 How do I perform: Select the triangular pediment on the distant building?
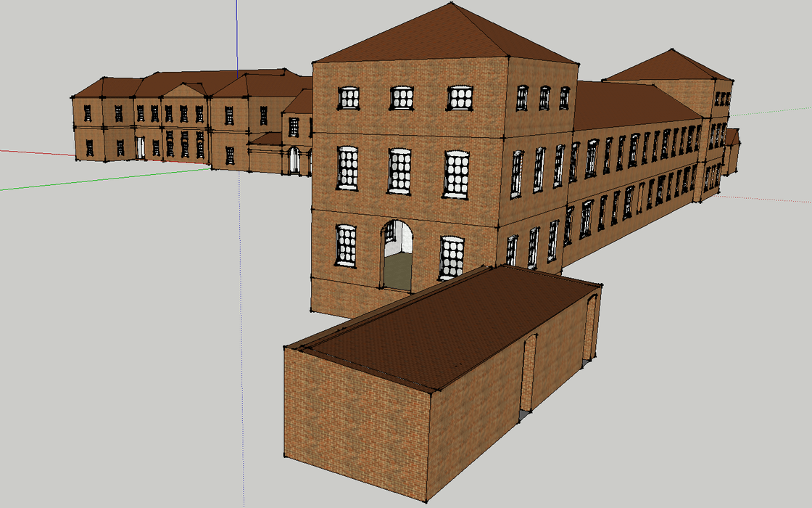click(185, 90)
